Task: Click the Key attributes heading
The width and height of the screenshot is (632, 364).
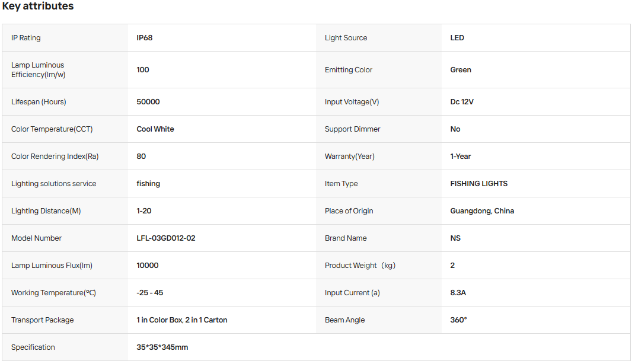Action: [x=38, y=6]
